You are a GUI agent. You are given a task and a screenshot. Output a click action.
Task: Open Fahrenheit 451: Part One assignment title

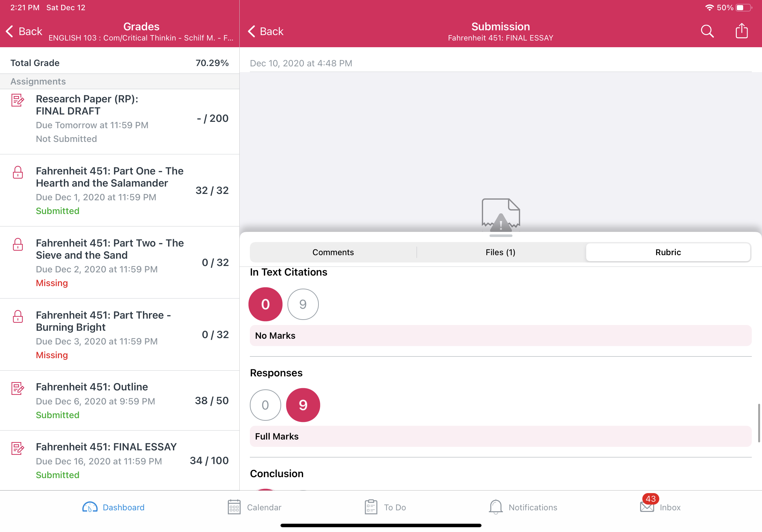tap(109, 177)
